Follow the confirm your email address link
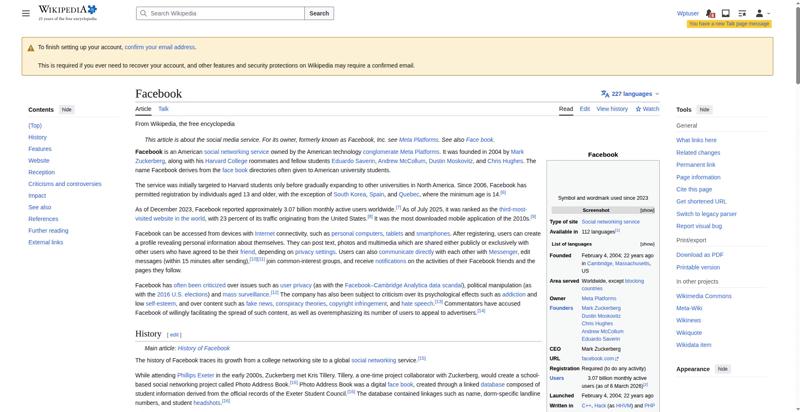The height and width of the screenshot is (412, 800). 160,47
